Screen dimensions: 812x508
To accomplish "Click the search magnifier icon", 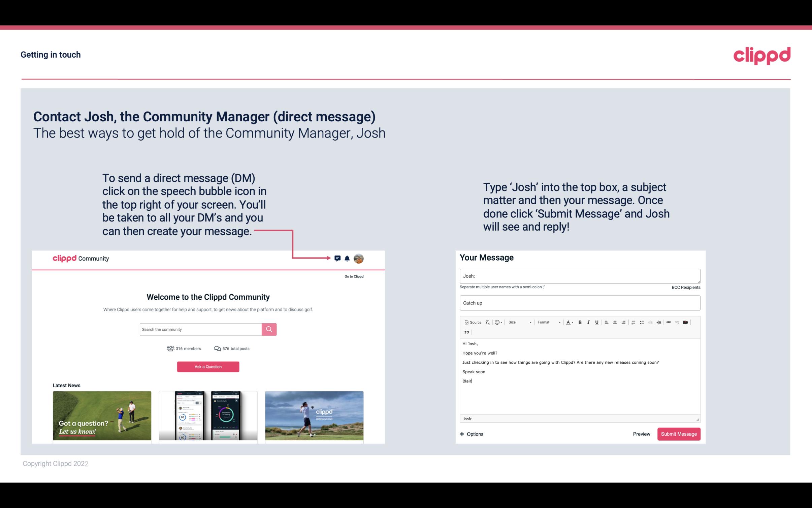I will pyautogui.click(x=269, y=329).
